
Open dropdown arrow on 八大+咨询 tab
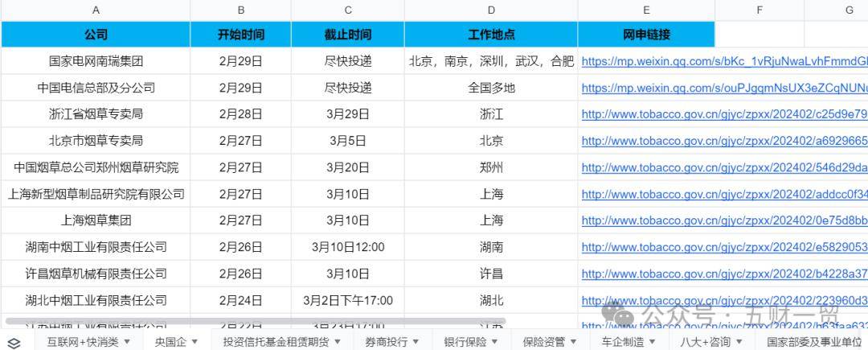(739, 341)
